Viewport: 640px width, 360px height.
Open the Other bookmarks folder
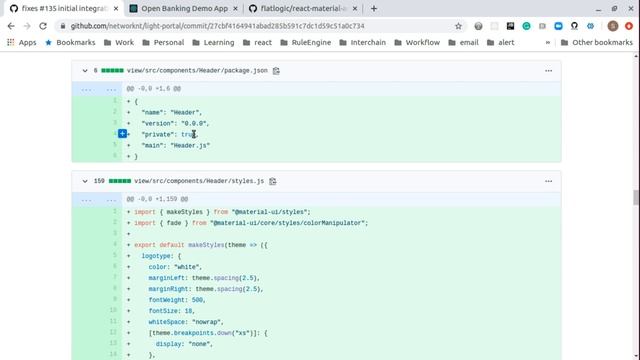pos(597,42)
